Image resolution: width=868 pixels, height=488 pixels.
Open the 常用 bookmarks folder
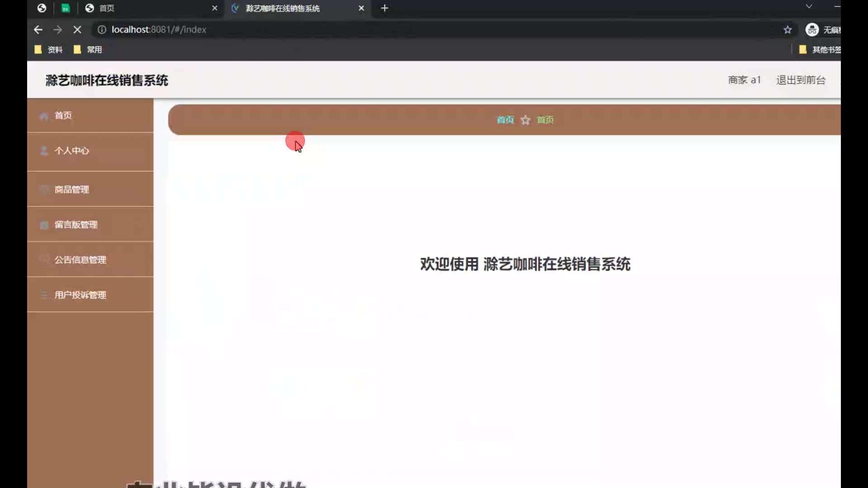(x=88, y=50)
